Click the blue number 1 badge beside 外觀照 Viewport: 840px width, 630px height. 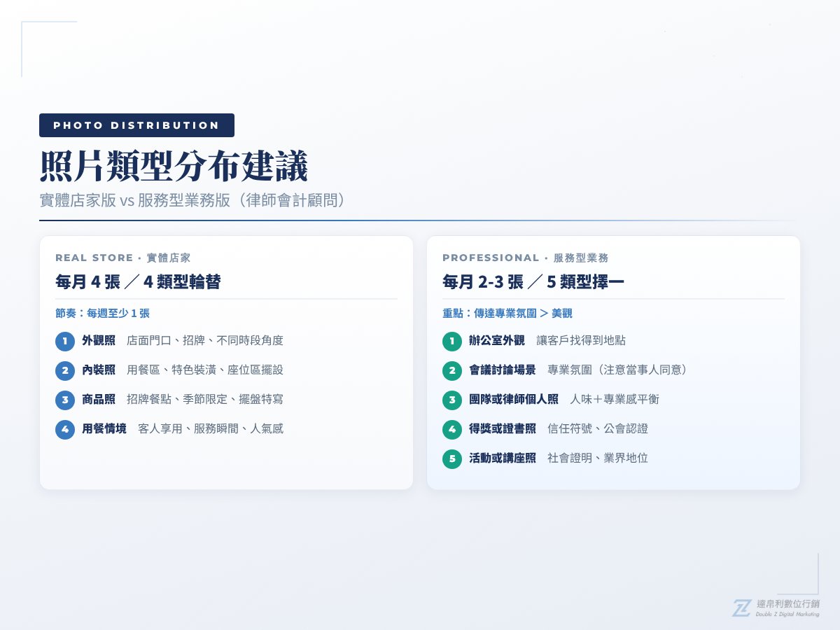click(x=64, y=341)
